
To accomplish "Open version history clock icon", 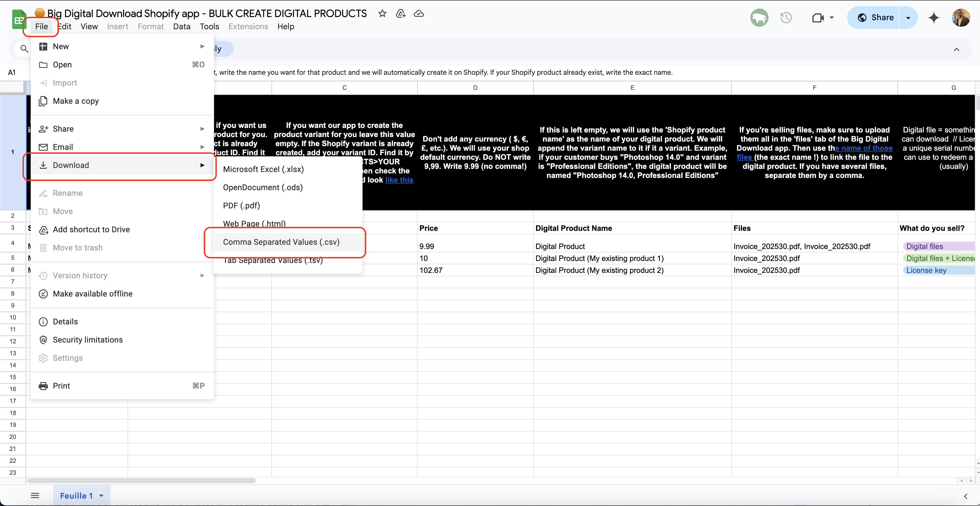I will (786, 18).
